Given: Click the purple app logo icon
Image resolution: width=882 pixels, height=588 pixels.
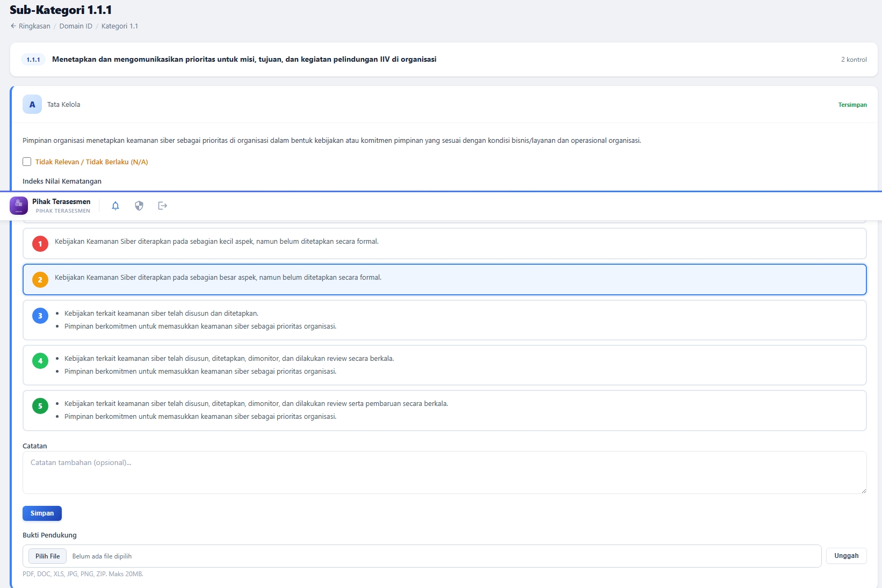Looking at the screenshot, I should coord(19,206).
